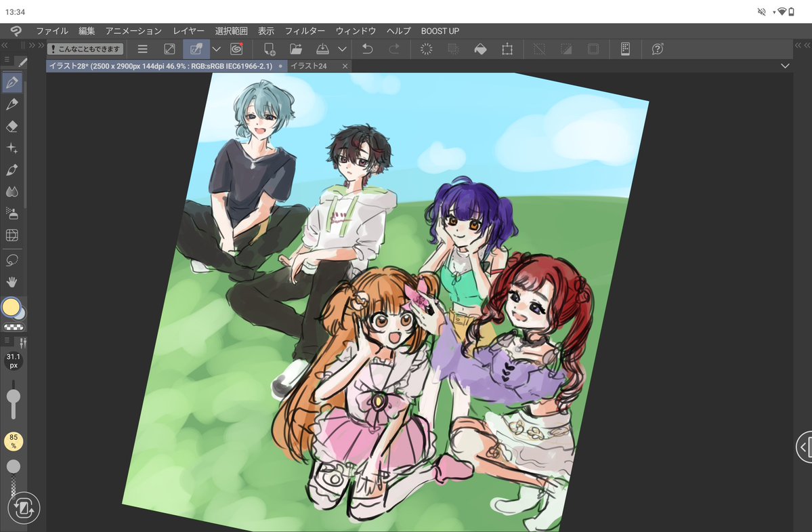Click the brush size slider handle
Image resolution: width=812 pixels, height=532 pixels.
(x=14, y=397)
